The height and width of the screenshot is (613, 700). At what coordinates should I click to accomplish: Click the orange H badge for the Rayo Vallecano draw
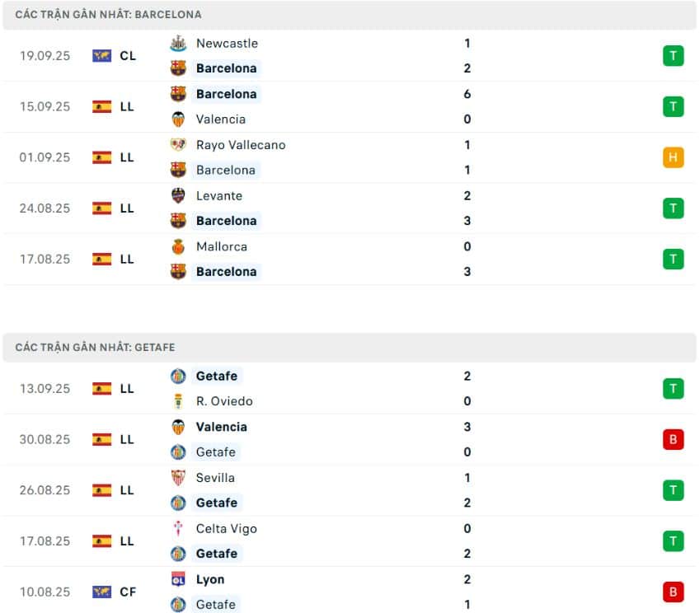coord(674,157)
